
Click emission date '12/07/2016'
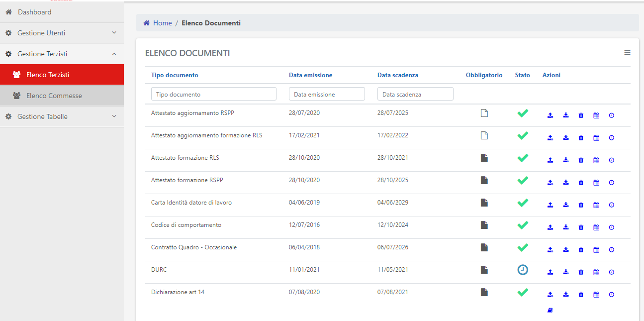coord(304,225)
